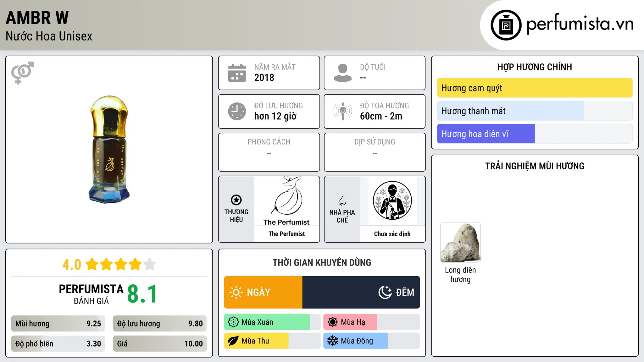Click the 4.0 user rating number
644x362 pixels.
[x=72, y=265]
